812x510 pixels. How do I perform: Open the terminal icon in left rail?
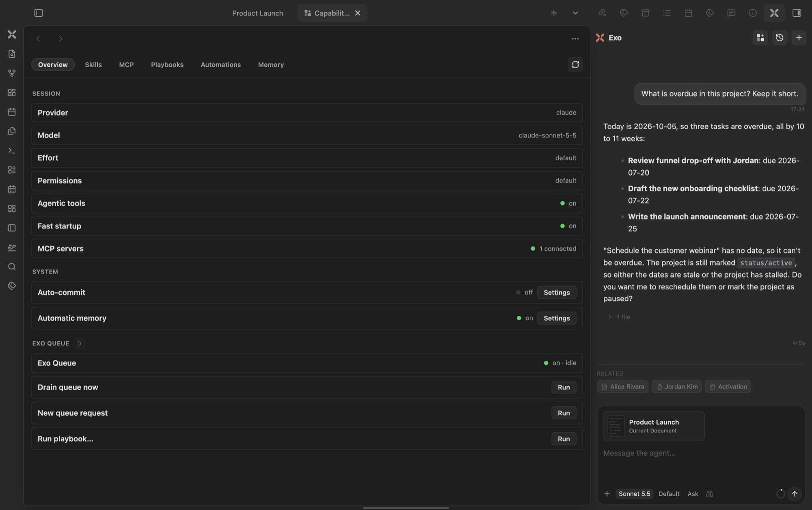pyautogui.click(x=12, y=151)
